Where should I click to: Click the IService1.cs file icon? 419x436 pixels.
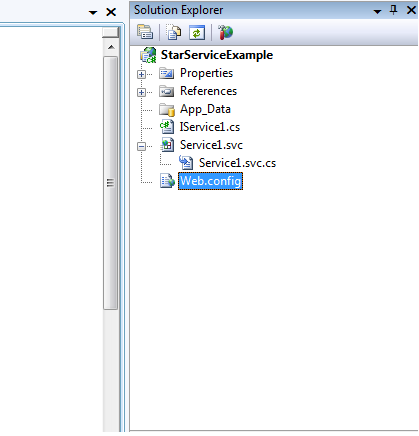click(167, 127)
